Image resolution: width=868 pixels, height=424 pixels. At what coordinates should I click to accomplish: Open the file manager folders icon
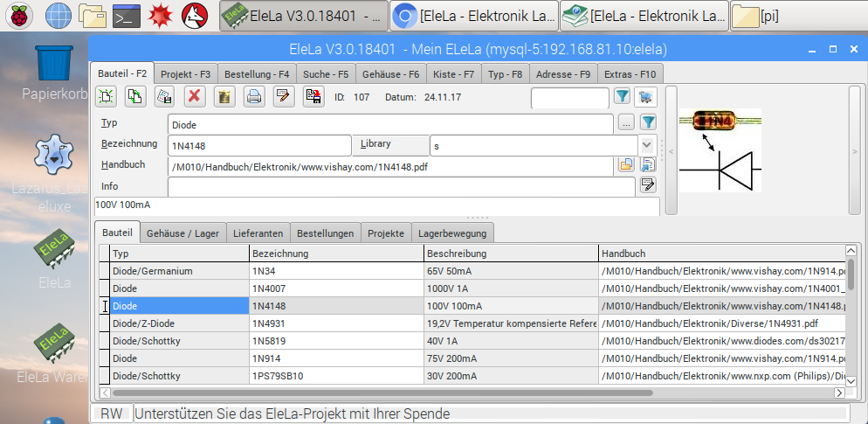[x=92, y=16]
